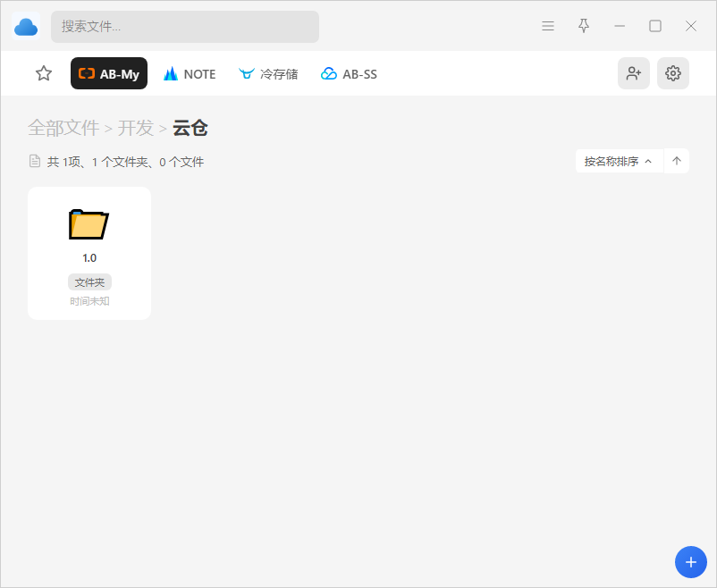717x588 pixels.
Task: Switch to the AB-SS tab
Action: coord(349,73)
